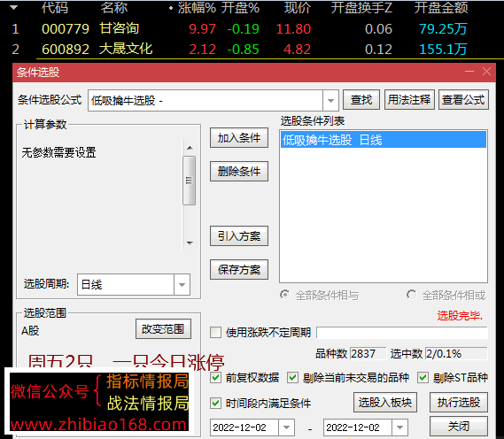Close the 条件选股 dialog with the X icon
504x439 pixels.
[486, 72]
